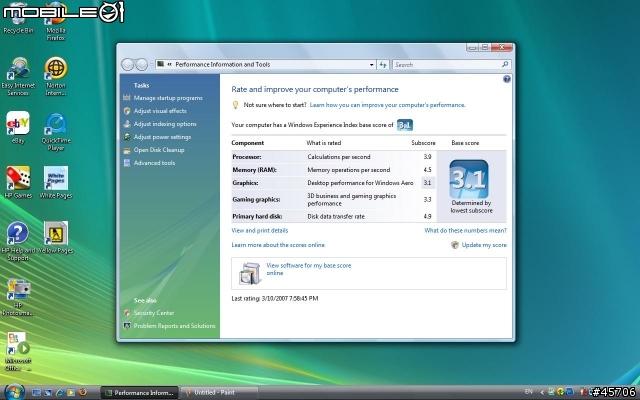Click View software for my base score online
Image resolution: width=640 pixels, height=400 pixels.
[309, 269]
